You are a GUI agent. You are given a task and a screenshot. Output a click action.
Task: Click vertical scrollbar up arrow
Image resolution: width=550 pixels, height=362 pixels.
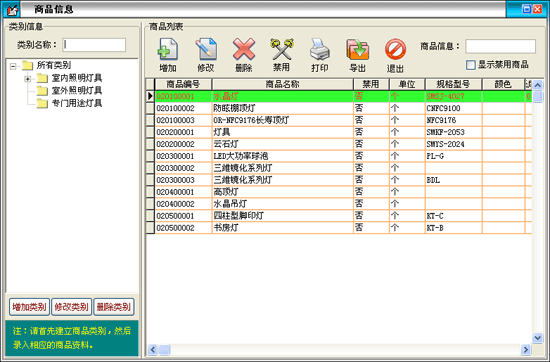[537, 85]
